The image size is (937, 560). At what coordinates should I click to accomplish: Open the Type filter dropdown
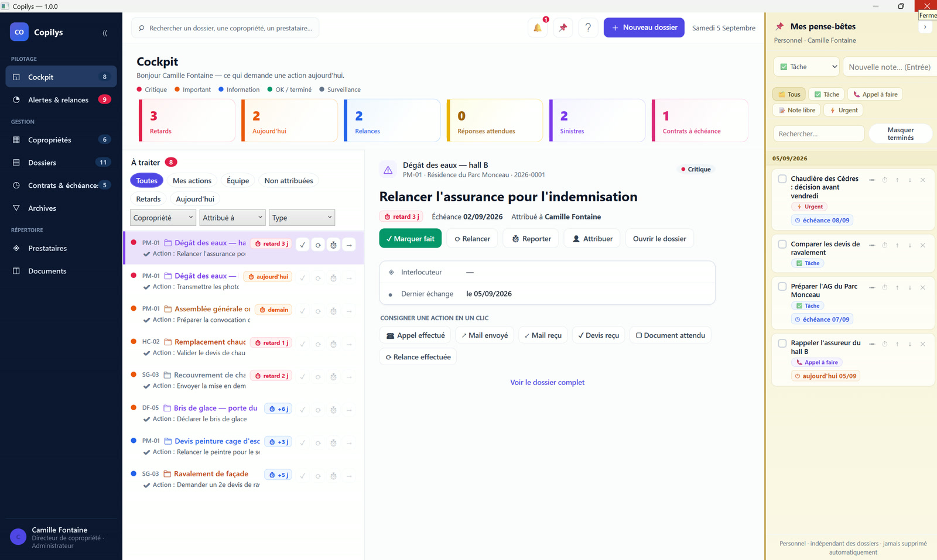pyautogui.click(x=302, y=218)
